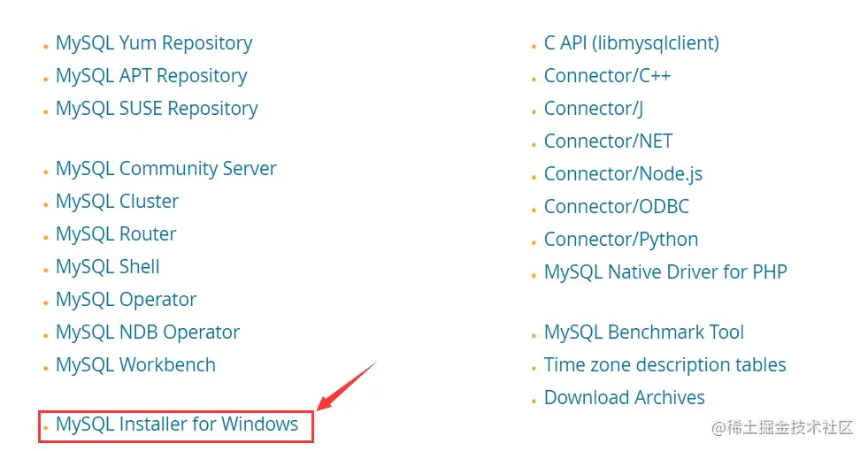Viewport: 868px width, 451px height.
Task: Open Time zone description tables link
Action: [x=664, y=364]
